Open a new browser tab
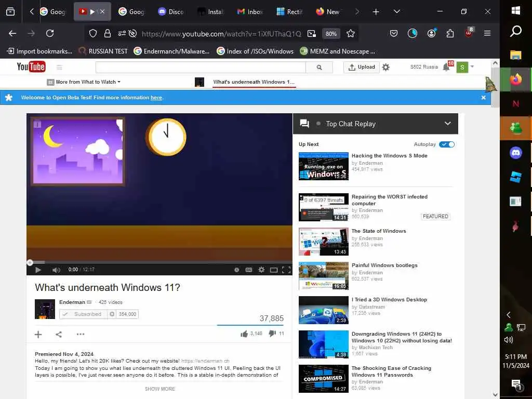Screen dimensions: 532x399 click(376, 12)
